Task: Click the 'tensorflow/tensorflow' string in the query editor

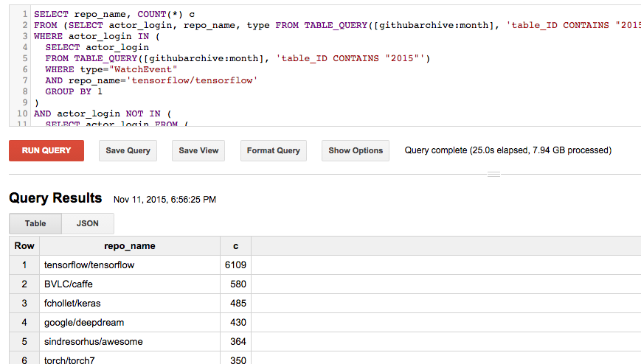Action: [x=192, y=80]
